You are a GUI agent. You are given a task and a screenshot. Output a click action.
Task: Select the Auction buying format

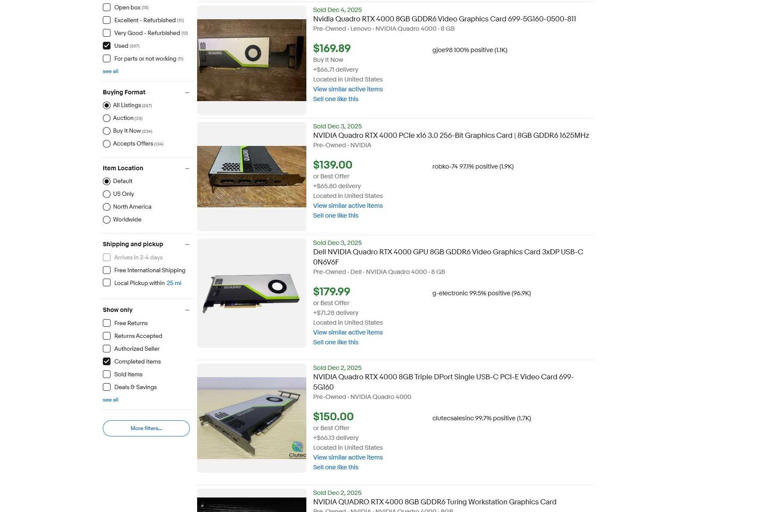106,118
